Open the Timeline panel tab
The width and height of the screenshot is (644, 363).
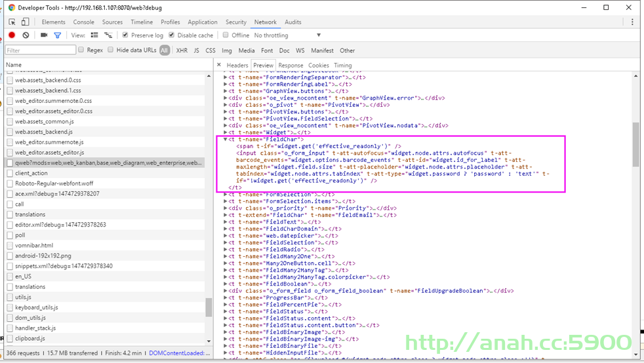coord(142,22)
